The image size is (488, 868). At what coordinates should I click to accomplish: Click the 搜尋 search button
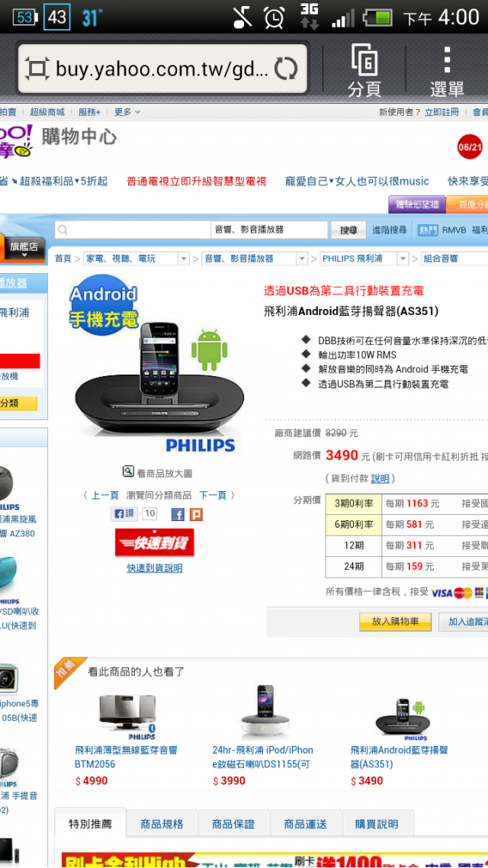click(x=348, y=230)
